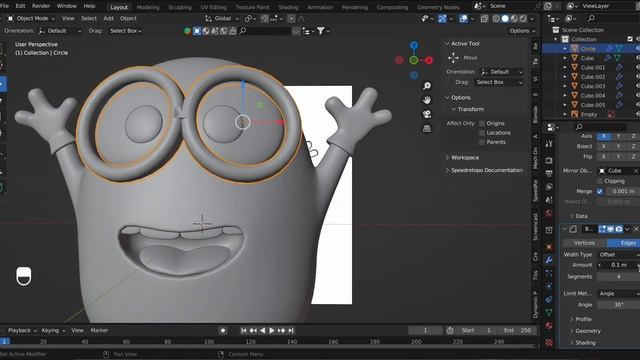Jump to the timeline end button
Image resolution: width=640 pixels, height=360 pixels.
click(291, 330)
